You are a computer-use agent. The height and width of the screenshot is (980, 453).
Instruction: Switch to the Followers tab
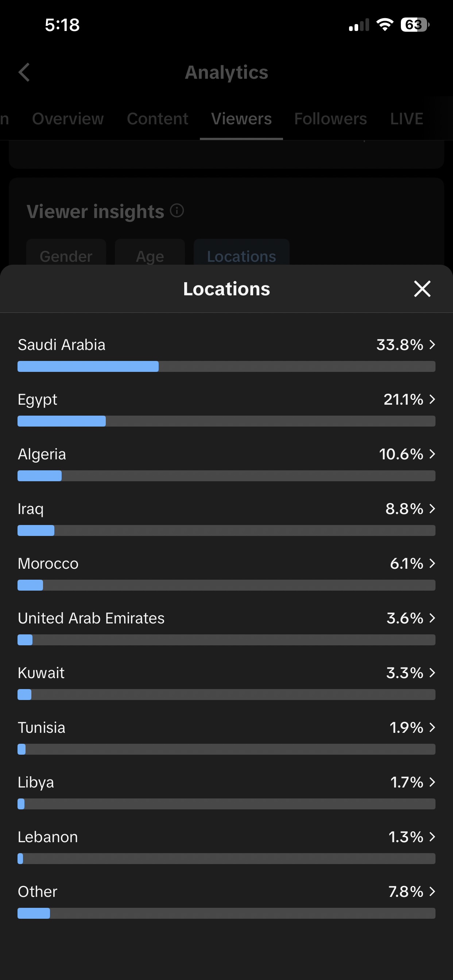click(330, 119)
